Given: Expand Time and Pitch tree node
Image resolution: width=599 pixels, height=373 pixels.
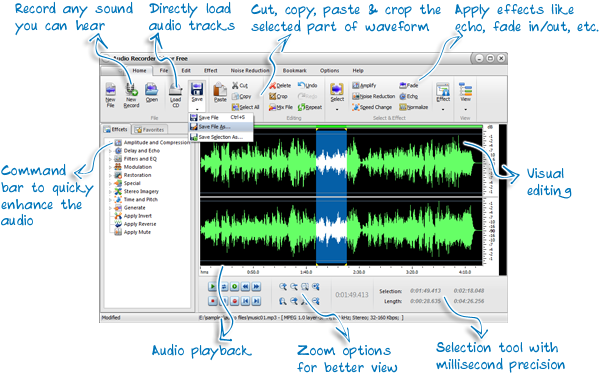Looking at the screenshot, I should click(110, 199).
